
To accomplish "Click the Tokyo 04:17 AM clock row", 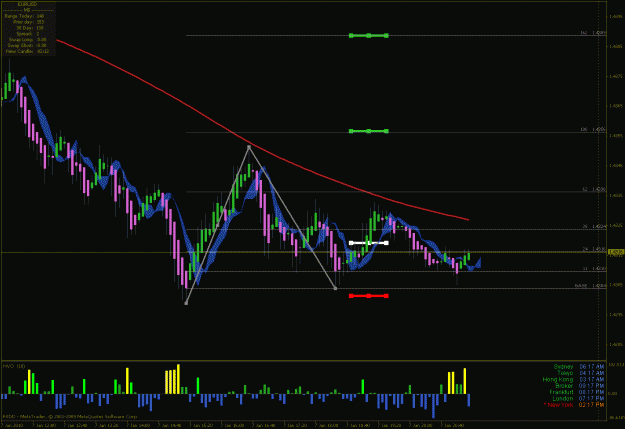I will (581, 373).
